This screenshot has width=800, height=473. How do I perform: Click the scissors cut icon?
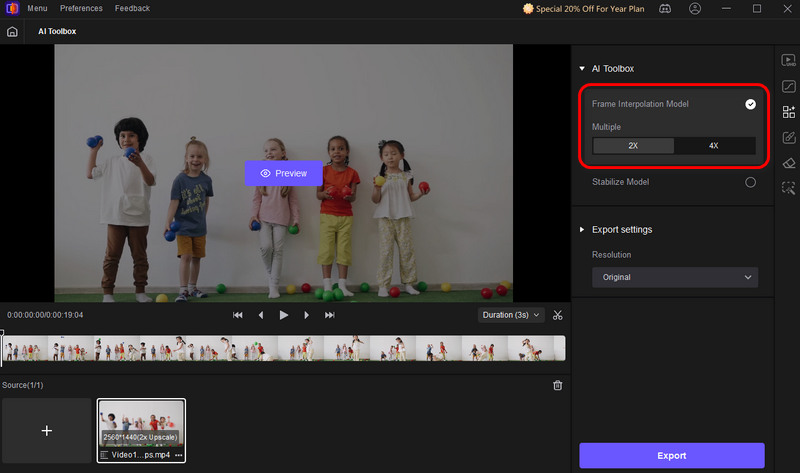pyautogui.click(x=558, y=315)
